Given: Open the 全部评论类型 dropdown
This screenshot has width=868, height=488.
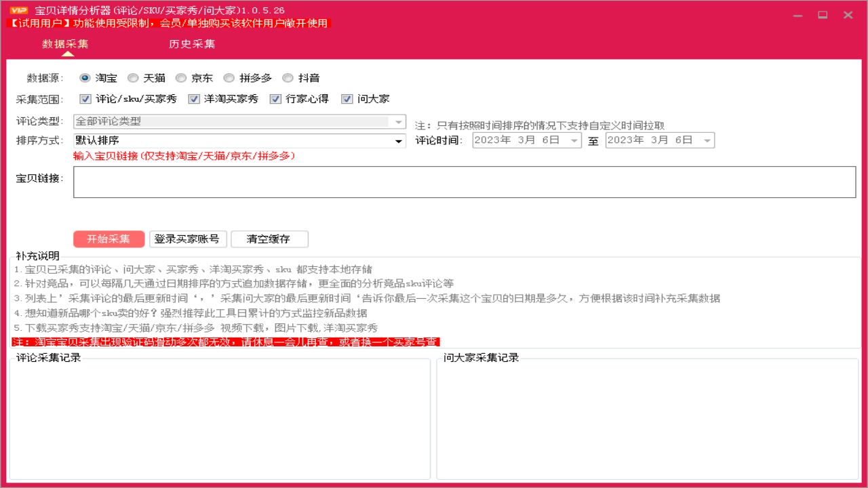Looking at the screenshot, I should click(x=397, y=121).
